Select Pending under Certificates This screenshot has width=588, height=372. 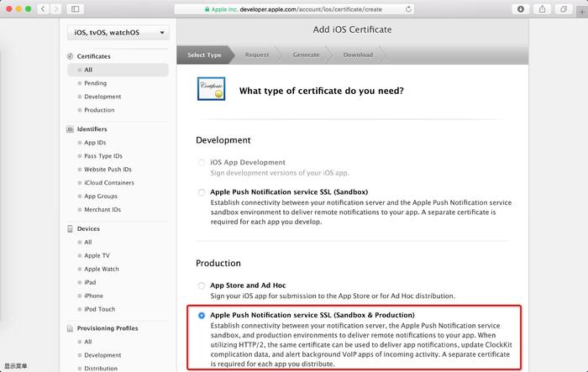point(95,83)
